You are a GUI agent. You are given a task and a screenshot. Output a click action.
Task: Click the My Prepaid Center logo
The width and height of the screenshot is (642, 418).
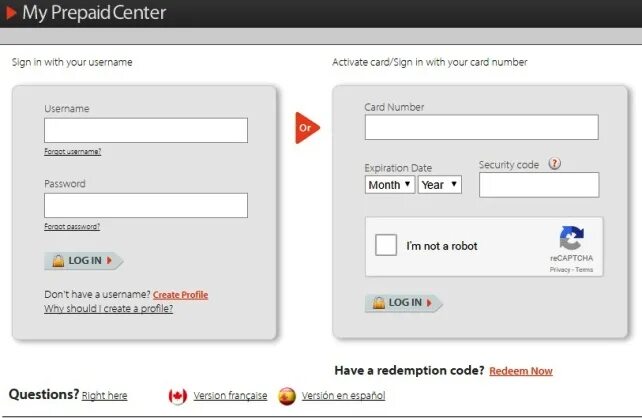click(86, 13)
